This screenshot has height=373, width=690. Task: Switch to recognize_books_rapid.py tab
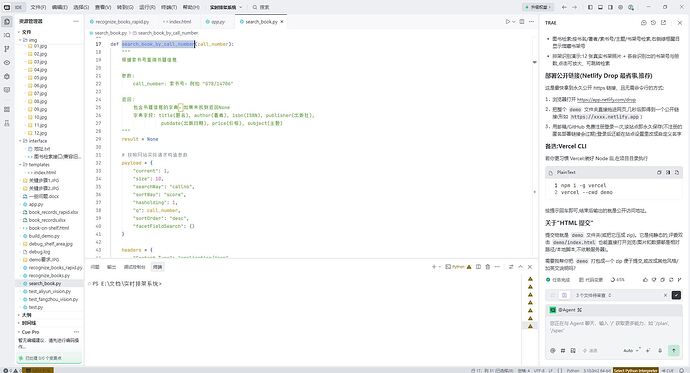tap(119, 22)
